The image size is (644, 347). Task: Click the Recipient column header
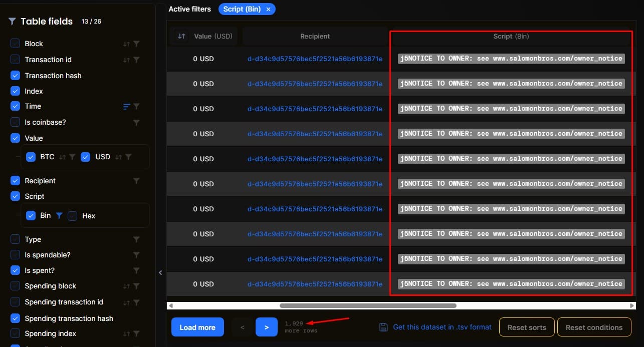pyautogui.click(x=315, y=36)
